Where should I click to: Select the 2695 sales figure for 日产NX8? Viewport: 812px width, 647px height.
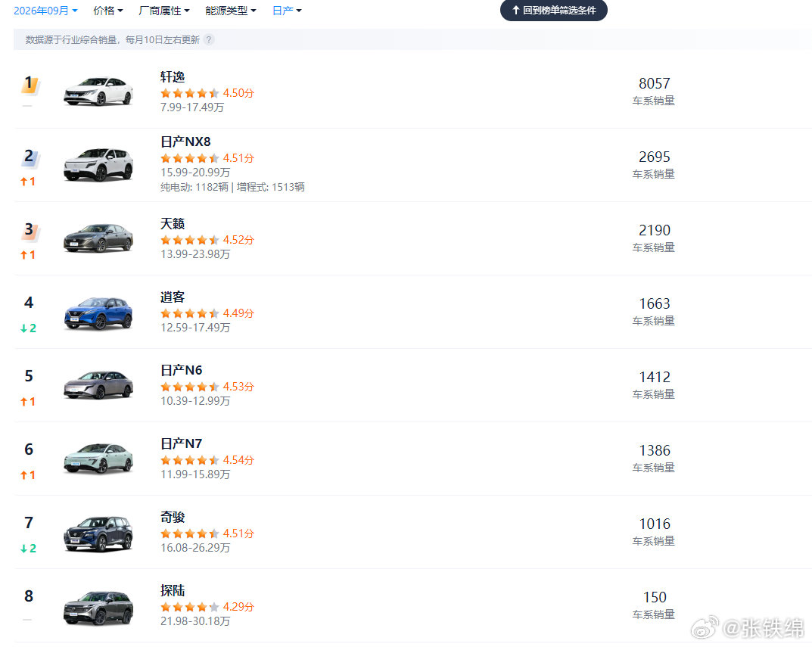pos(654,157)
